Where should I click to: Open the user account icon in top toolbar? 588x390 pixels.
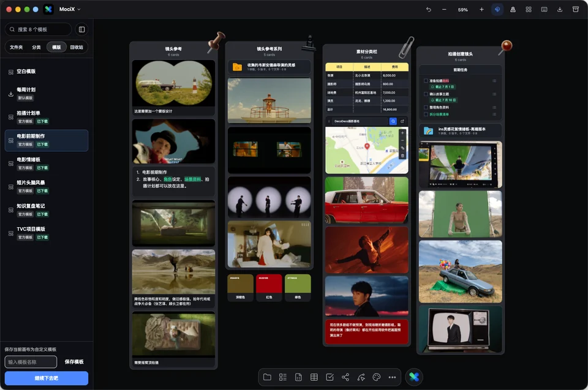[513, 9]
